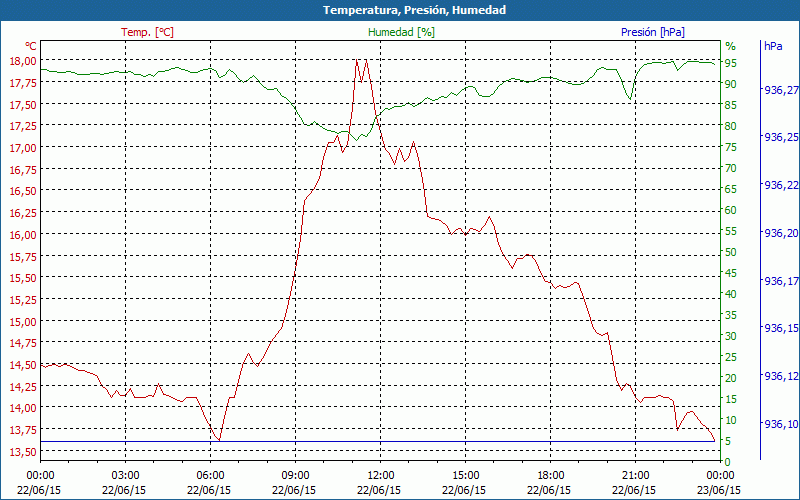Select the blue 'Presión [hPa]' legend label
Viewport: 800px width, 500px height.
pyautogui.click(x=653, y=32)
